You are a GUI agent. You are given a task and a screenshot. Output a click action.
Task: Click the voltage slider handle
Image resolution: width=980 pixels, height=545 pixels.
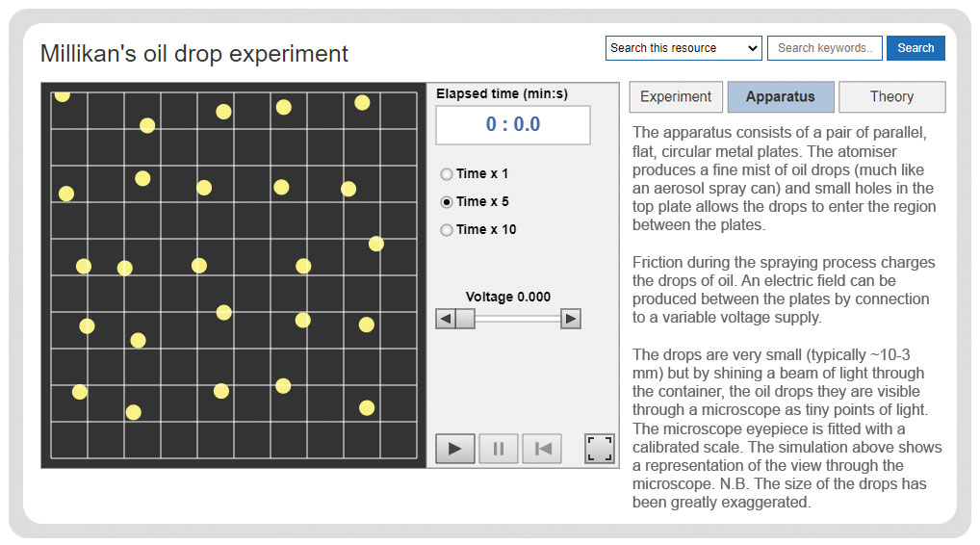[465, 319]
